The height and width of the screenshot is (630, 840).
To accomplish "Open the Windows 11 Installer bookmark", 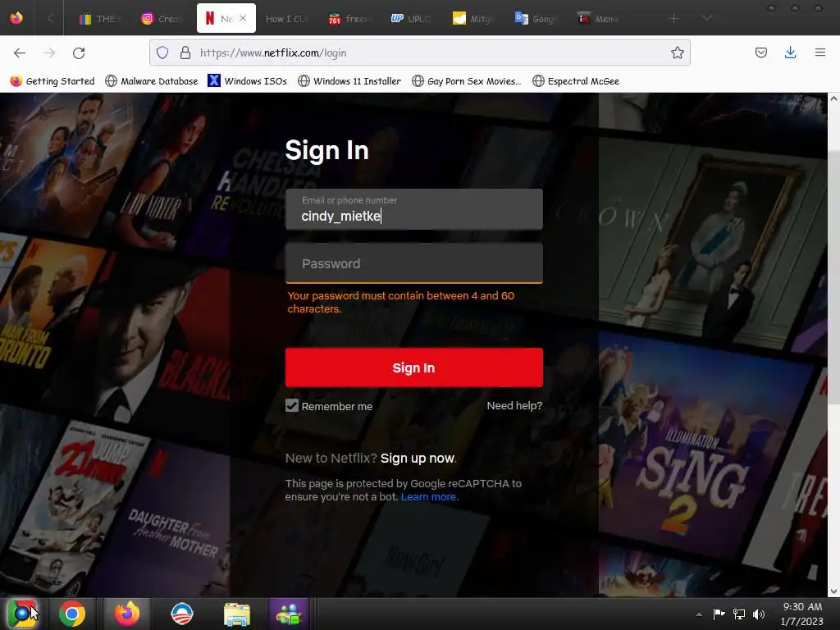I will pos(349,81).
